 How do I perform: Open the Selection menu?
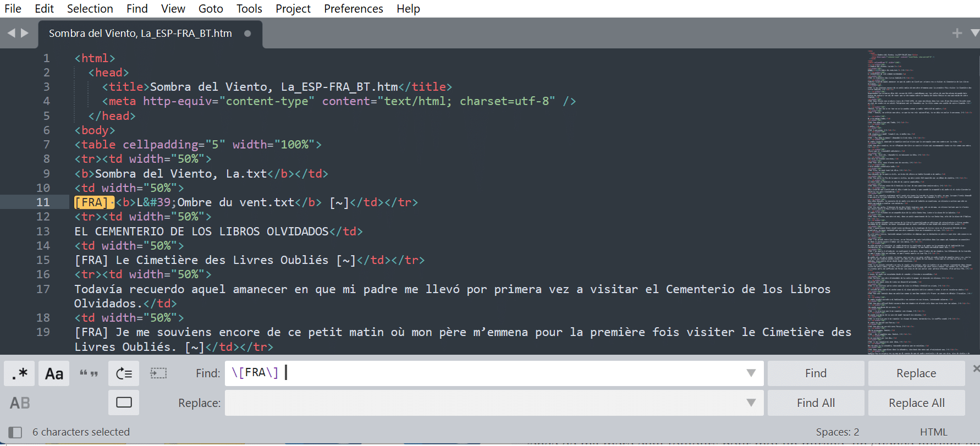[x=90, y=9]
